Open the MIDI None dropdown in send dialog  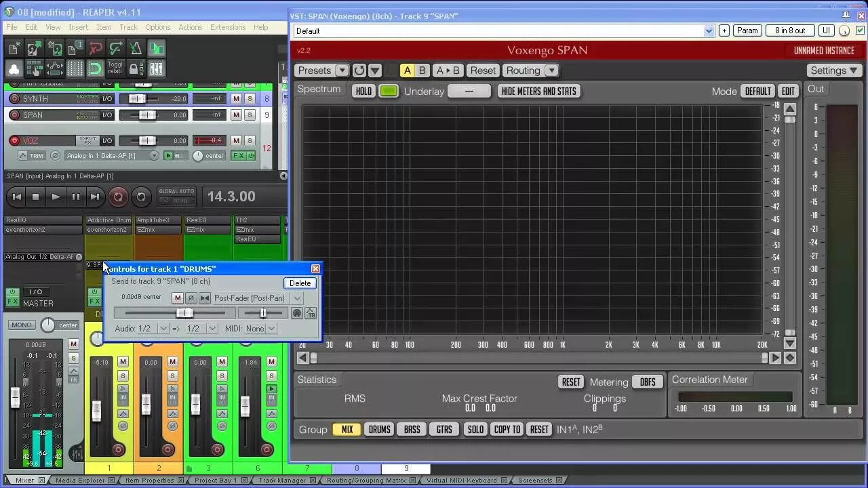click(271, 329)
